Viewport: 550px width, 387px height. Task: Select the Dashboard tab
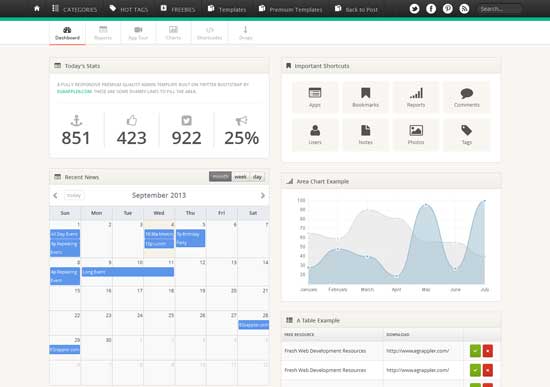tap(67, 33)
